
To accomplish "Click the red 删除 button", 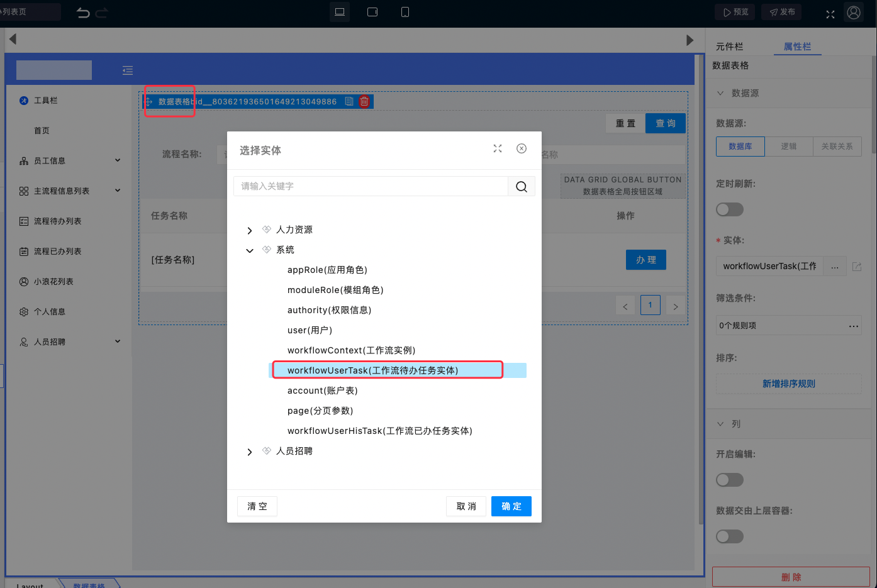I will point(791,577).
